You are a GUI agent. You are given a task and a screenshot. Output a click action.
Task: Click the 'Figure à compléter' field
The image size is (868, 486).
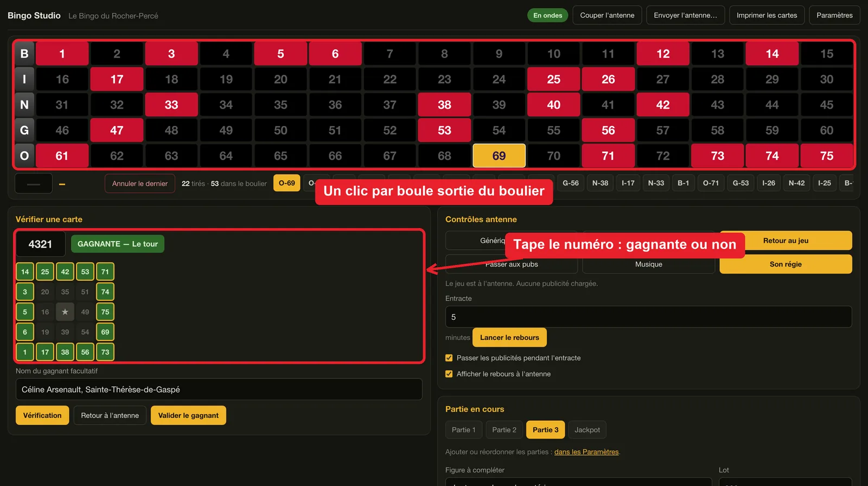tap(578, 482)
